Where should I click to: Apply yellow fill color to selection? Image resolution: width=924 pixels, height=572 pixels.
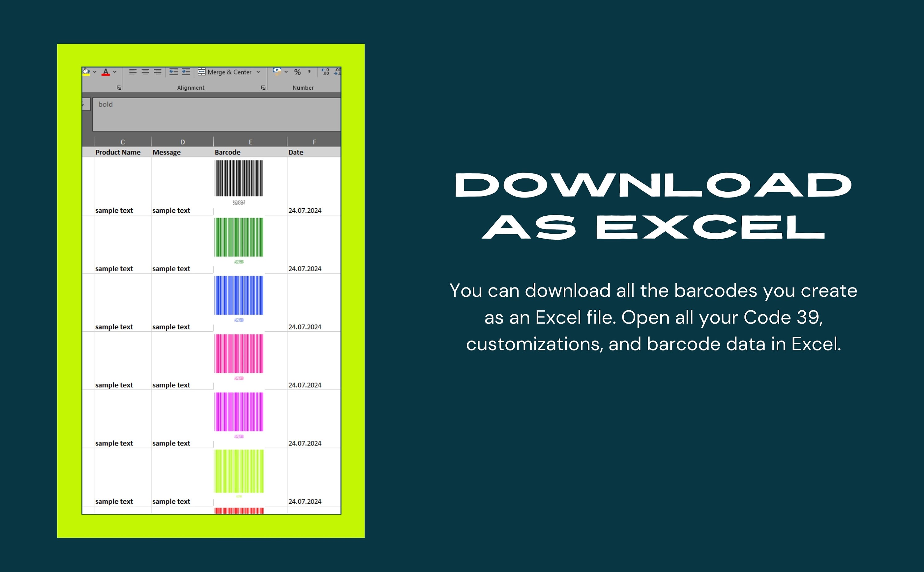(x=87, y=72)
